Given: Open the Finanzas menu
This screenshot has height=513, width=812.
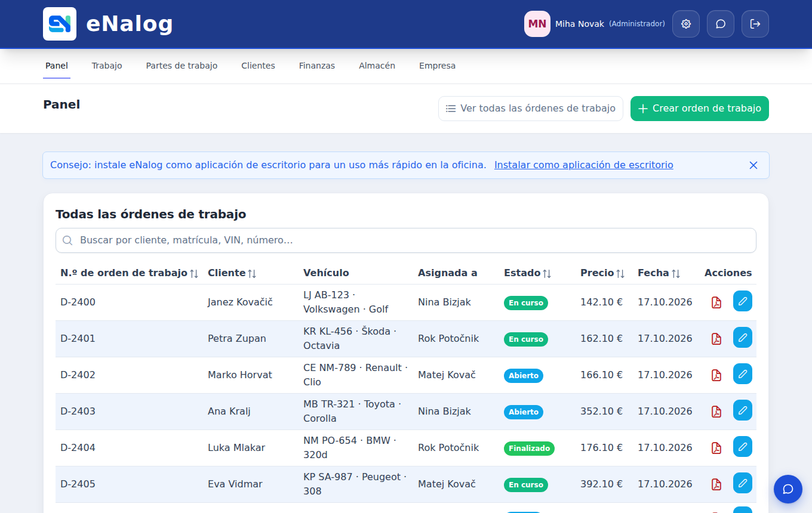Looking at the screenshot, I should (317, 66).
